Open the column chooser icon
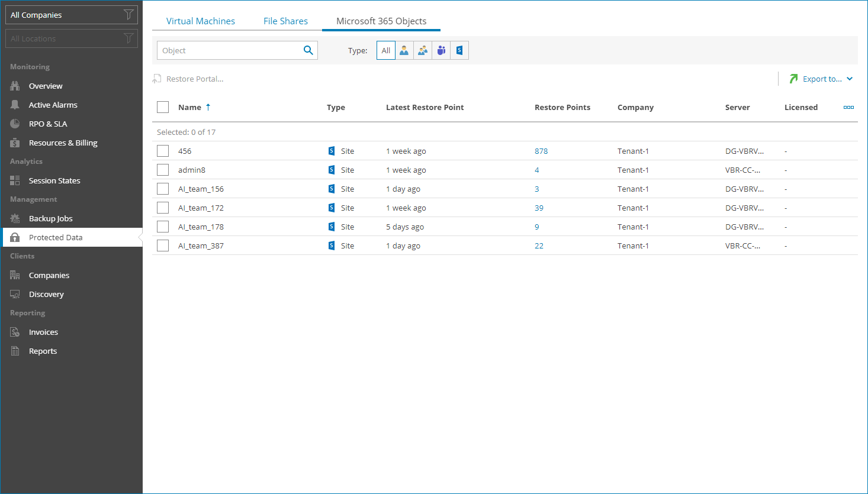 point(848,107)
